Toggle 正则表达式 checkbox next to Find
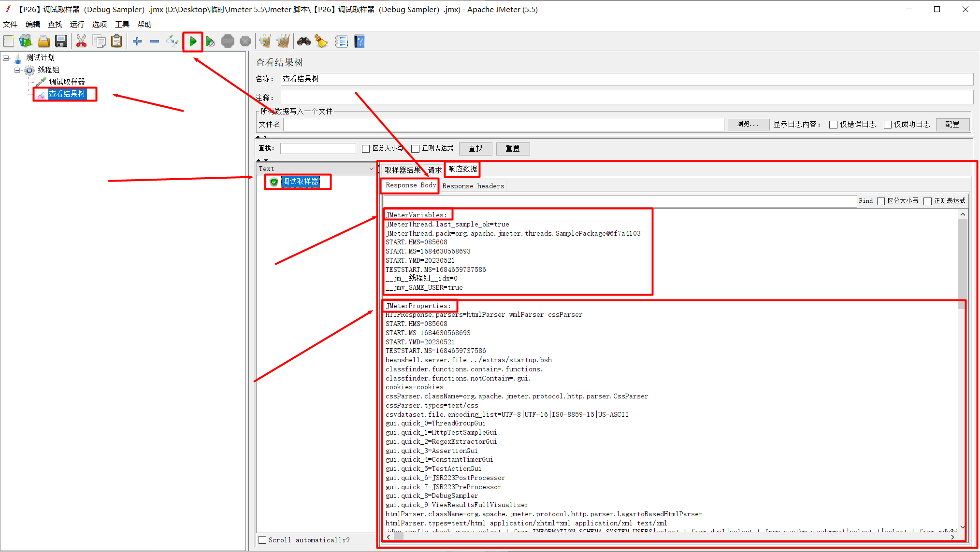980x552 pixels. coord(927,201)
